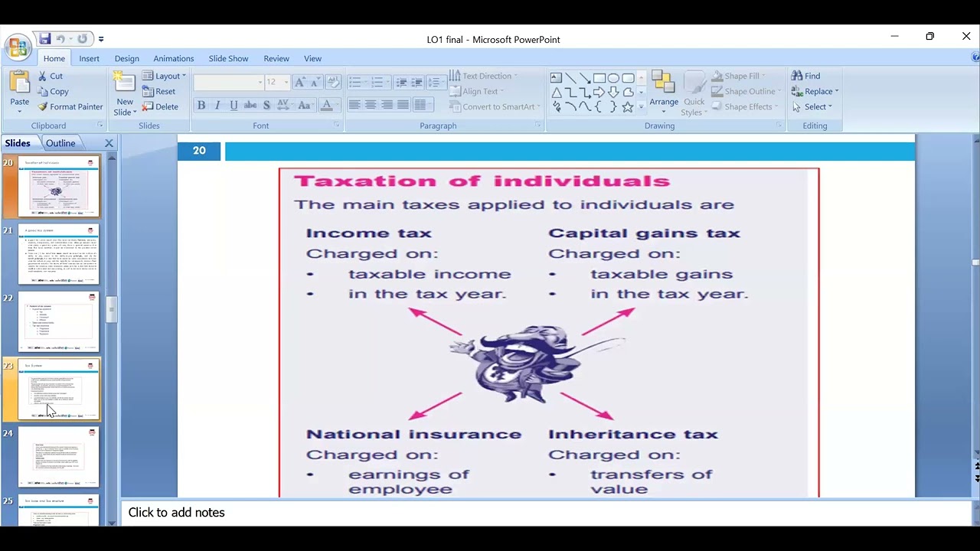Close the Slides/Outline pane
The image size is (980, 551).
109,143
